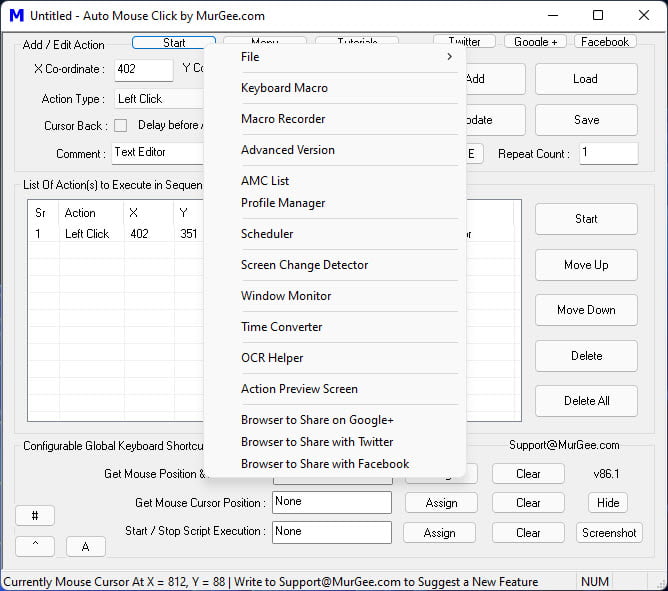Start script from the right panel
This screenshot has width=668, height=591.
(586, 219)
